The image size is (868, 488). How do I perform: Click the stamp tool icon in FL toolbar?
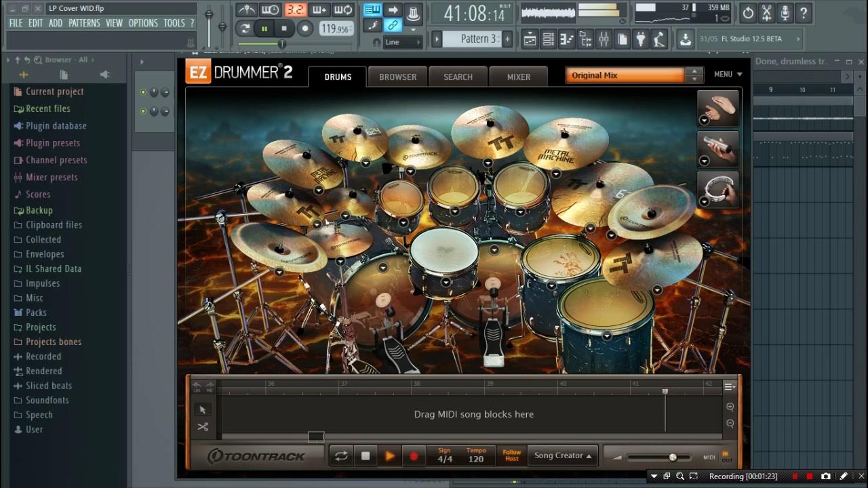tap(412, 13)
